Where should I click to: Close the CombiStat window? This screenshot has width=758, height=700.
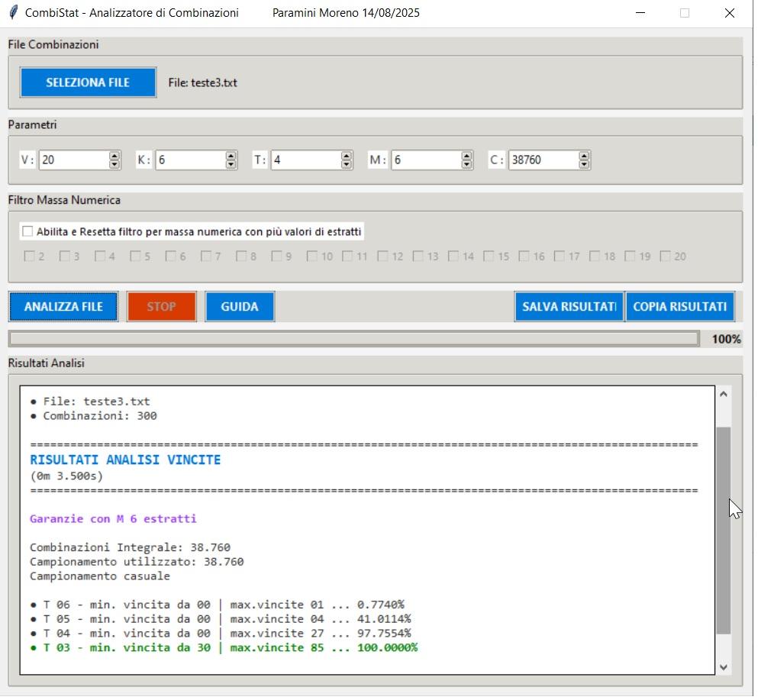point(730,13)
